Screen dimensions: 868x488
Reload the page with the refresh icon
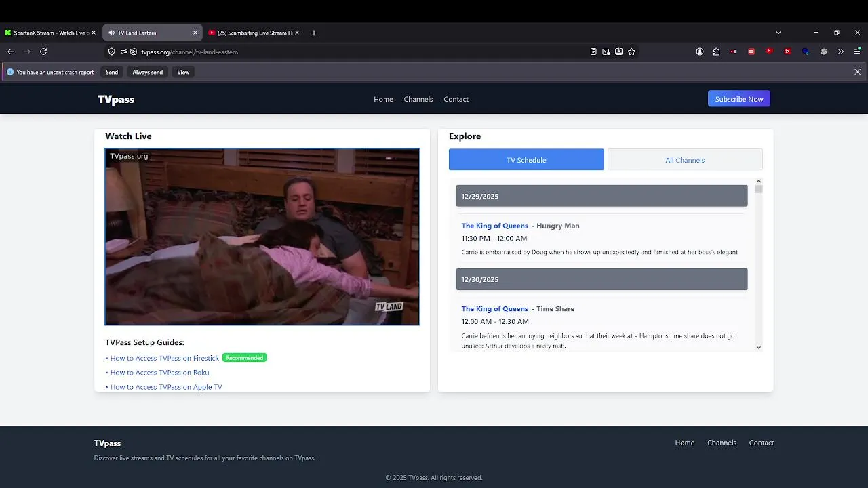click(43, 52)
